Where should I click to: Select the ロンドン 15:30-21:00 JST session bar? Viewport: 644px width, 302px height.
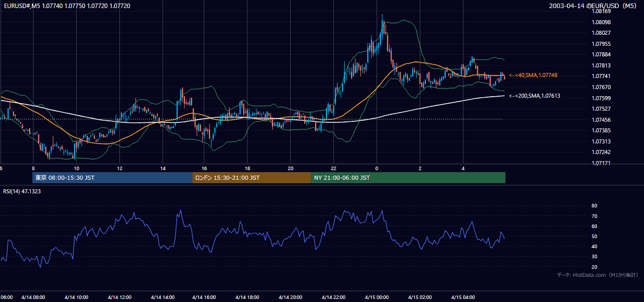click(252, 178)
